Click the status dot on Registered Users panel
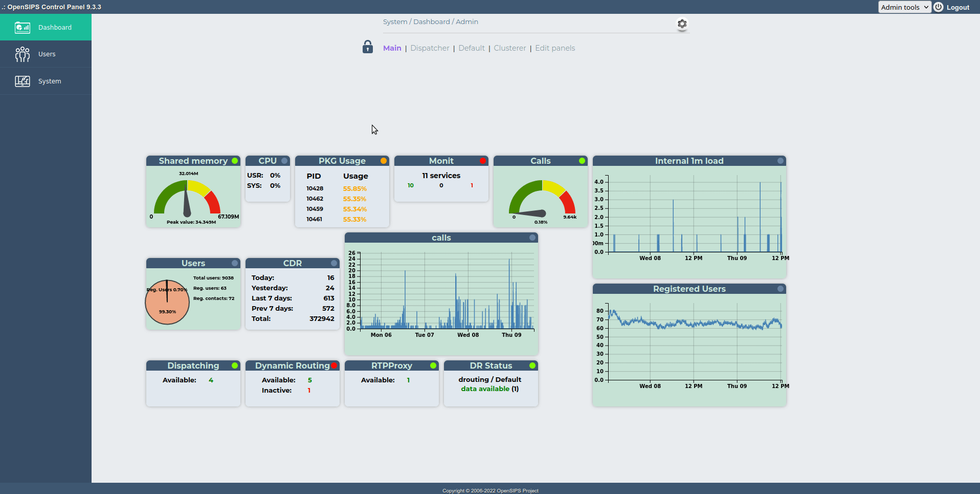Viewport: 980px width, 494px height. [x=779, y=289]
